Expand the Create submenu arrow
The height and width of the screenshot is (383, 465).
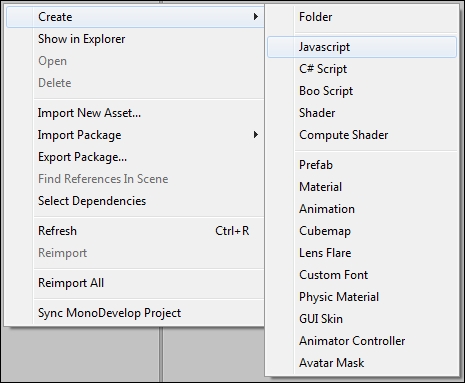point(256,16)
